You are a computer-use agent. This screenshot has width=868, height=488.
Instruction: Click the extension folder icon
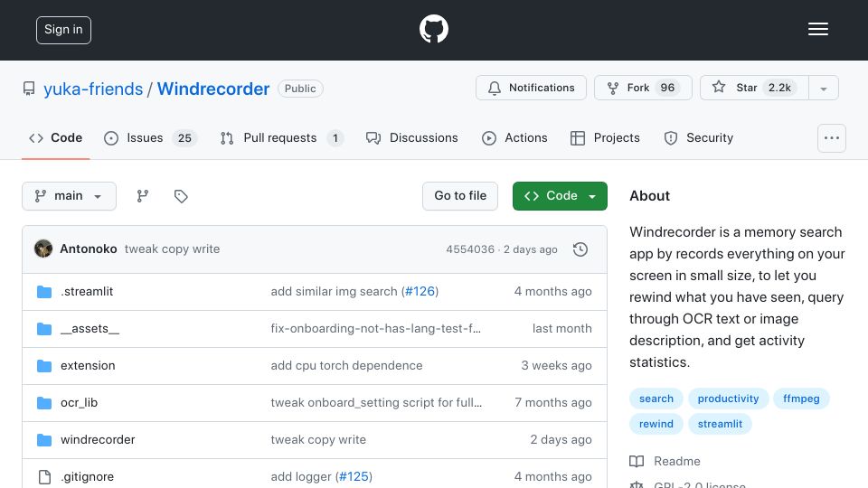[x=44, y=366]
